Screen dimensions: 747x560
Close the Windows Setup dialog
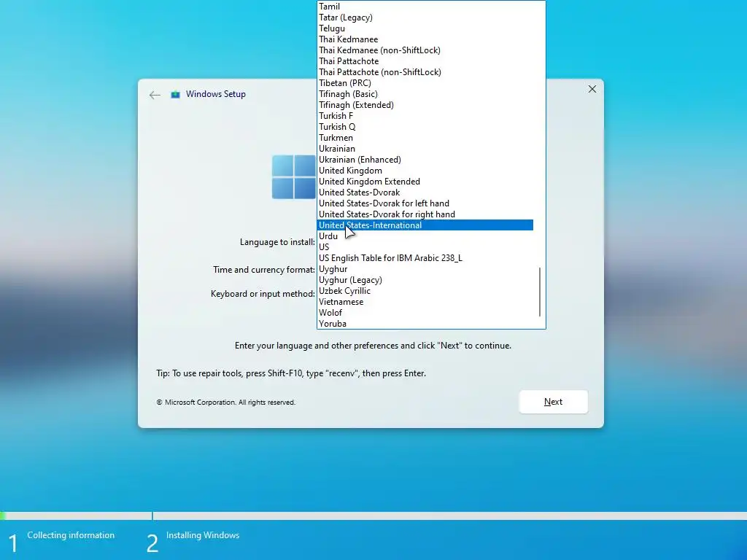tap(592, 89)
